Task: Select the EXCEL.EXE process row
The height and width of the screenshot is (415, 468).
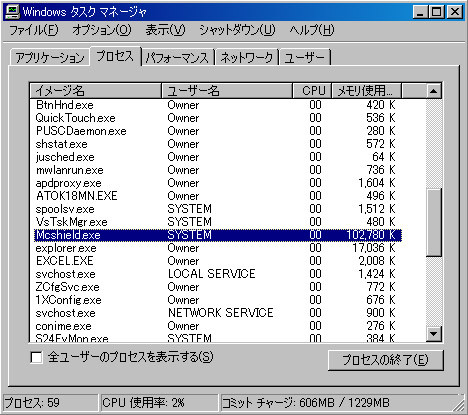Action: point(218,261)
